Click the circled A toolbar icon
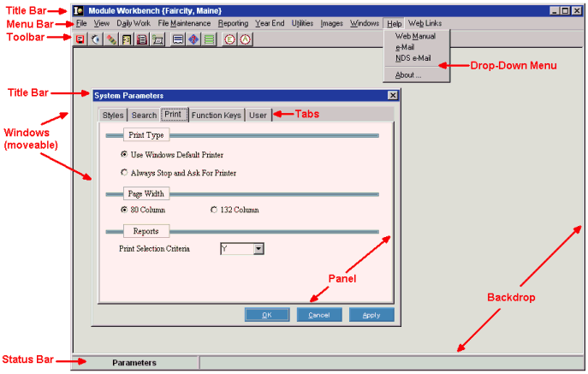 246,39
